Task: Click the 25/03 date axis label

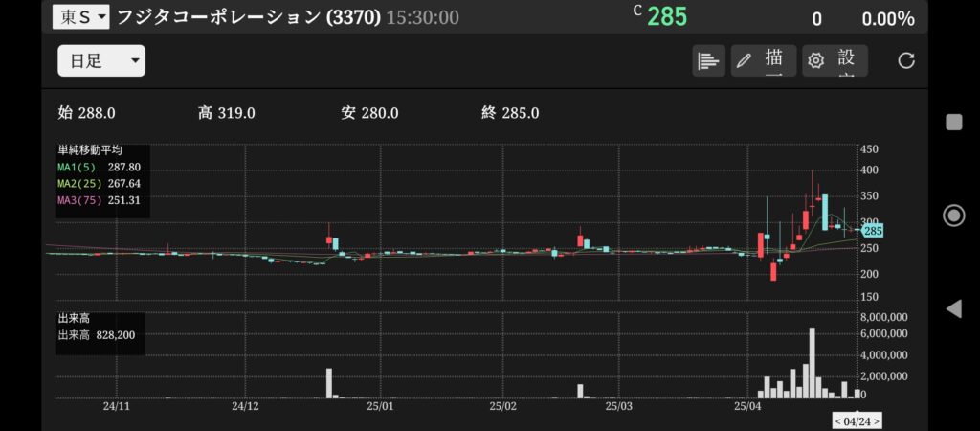Action: click(619, 406)
